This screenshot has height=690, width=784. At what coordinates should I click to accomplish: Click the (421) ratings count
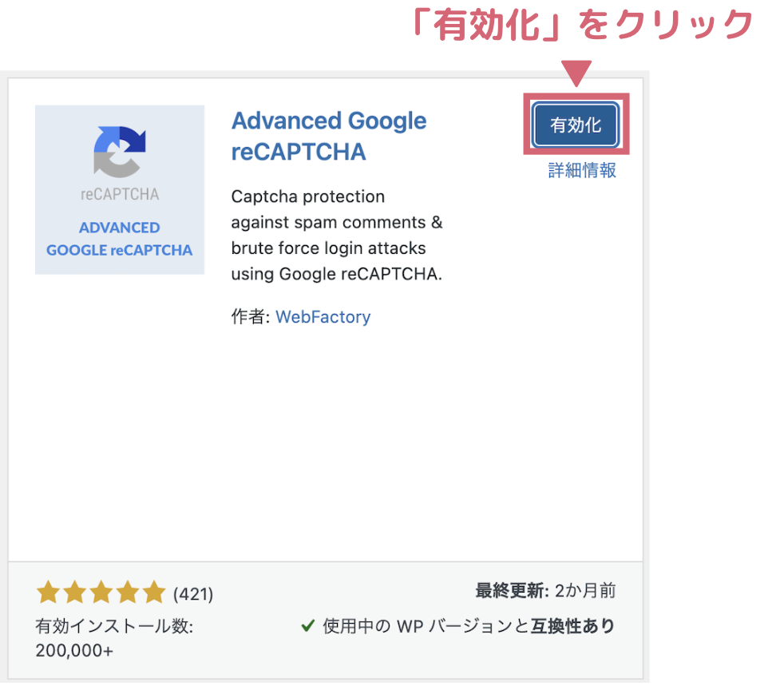point(193,594)
